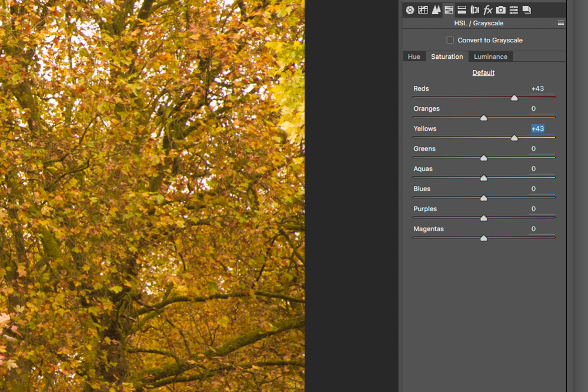588x392 pixels.
Task: Select the Saturation tab
Action: tap(447, 57)
